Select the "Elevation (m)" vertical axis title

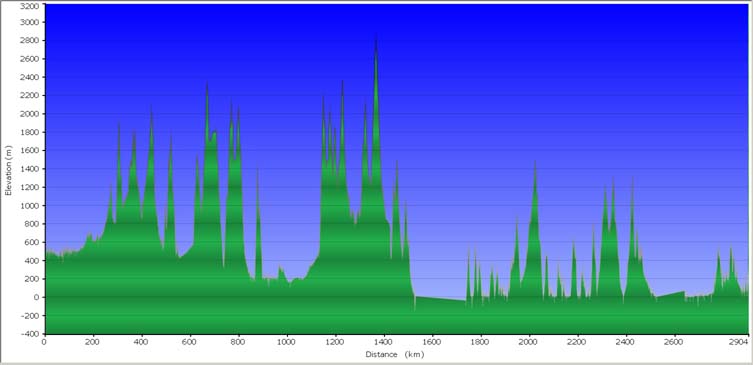8,171
